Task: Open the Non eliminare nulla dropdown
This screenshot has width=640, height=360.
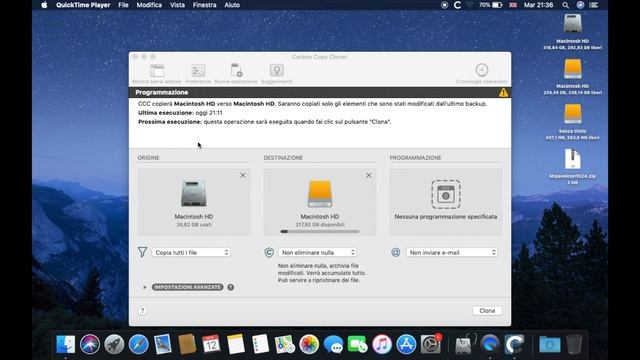Action: [318, 253]
